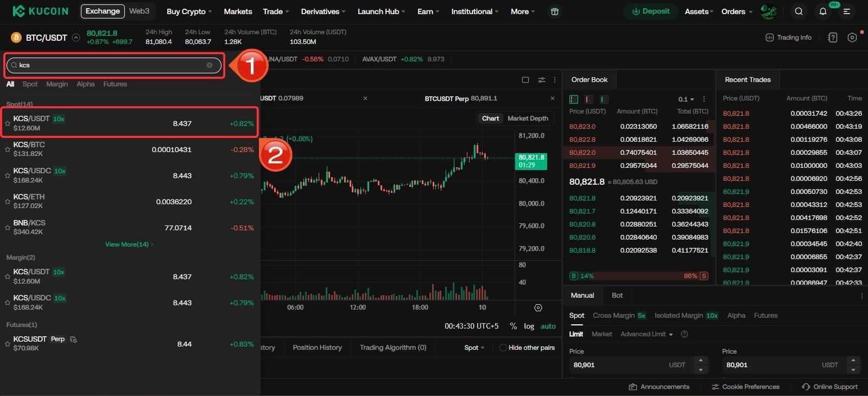Open the help guide icon beside Trading Info
The height and width of the screenshot is (396, 868).
833,37
